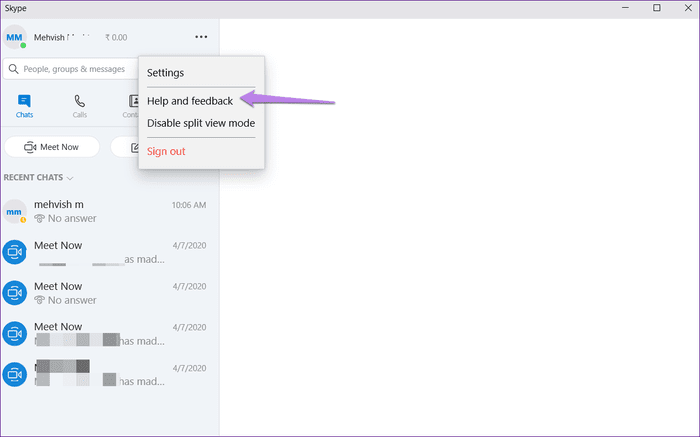Select Help and feedback menu item
The width and height of the screenshot is (700, 437).
[190, 101]
